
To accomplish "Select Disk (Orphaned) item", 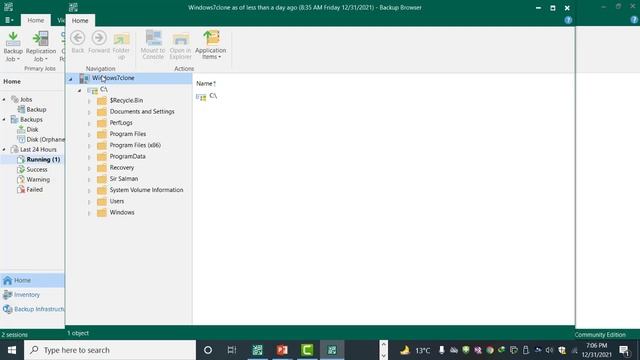I will coord(45,139).
